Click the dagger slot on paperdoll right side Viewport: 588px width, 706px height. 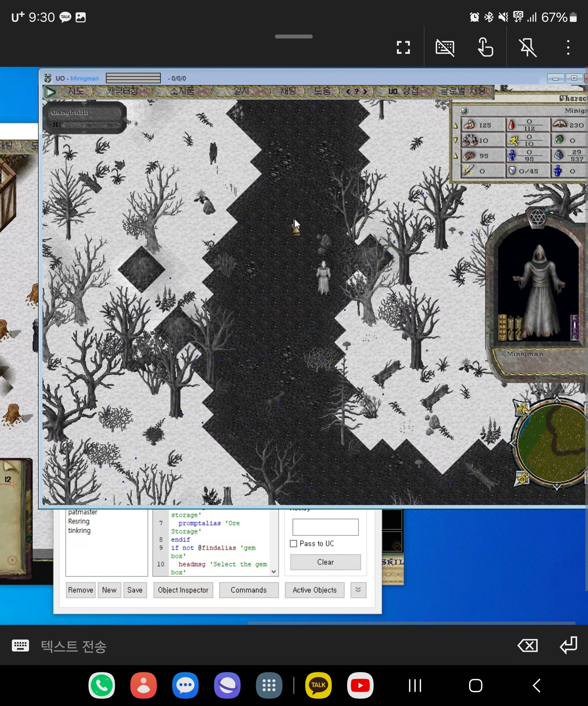pos(575,327)
